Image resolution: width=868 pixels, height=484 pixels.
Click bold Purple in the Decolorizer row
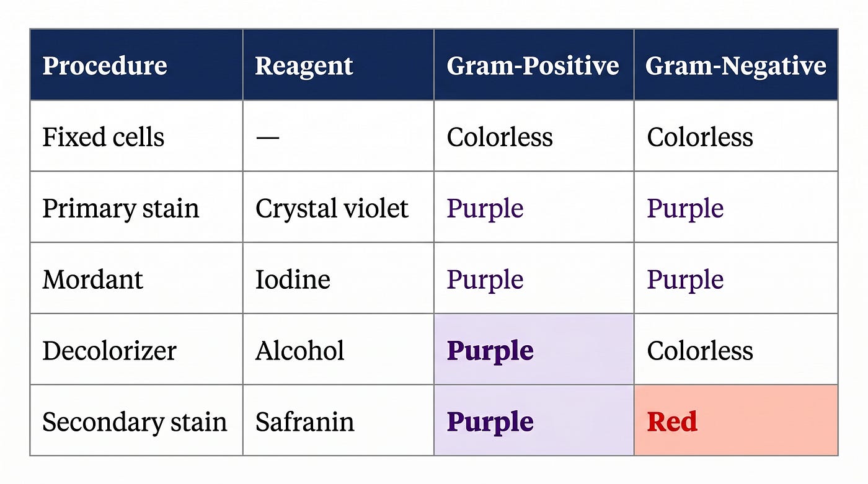click(490, 351)
